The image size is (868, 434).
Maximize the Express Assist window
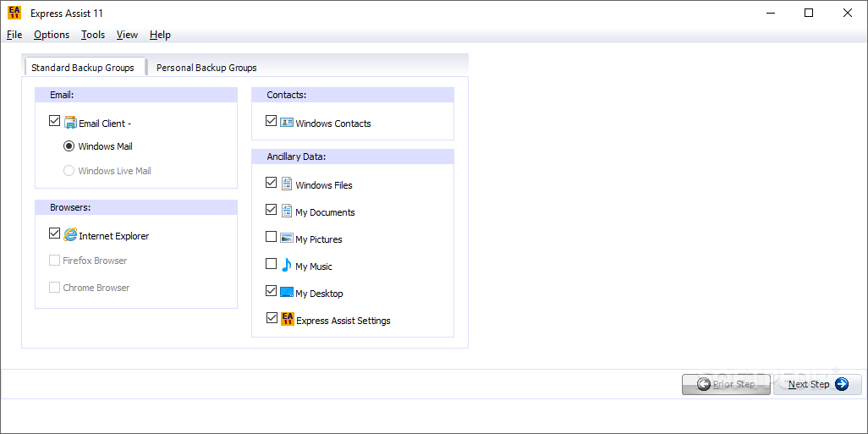(809, 14)
